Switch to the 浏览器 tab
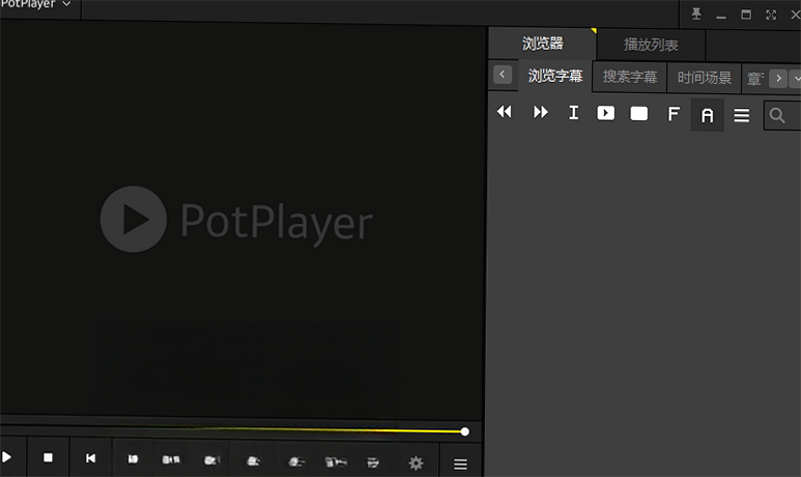Viewport: 801px width, 477px height. tap(543, 44)
